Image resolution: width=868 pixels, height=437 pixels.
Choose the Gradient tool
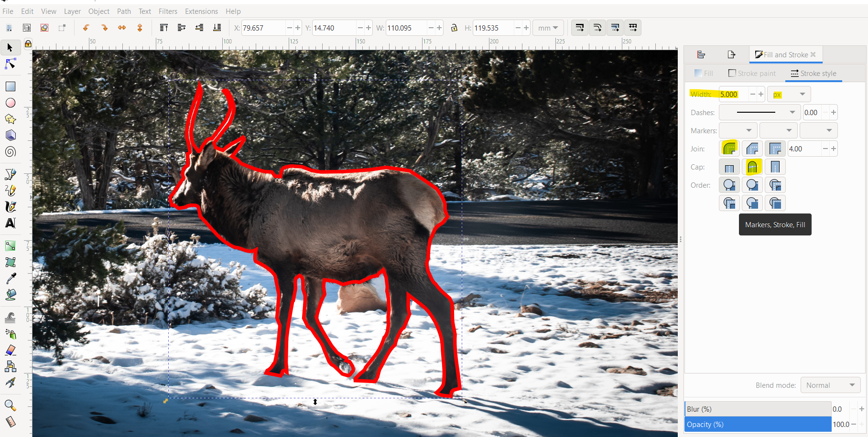point(10,246)
